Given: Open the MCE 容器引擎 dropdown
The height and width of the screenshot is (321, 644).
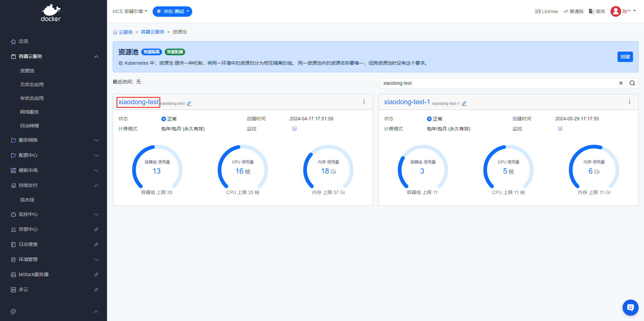Looking at the screenshot, I should tap(130, 11).
